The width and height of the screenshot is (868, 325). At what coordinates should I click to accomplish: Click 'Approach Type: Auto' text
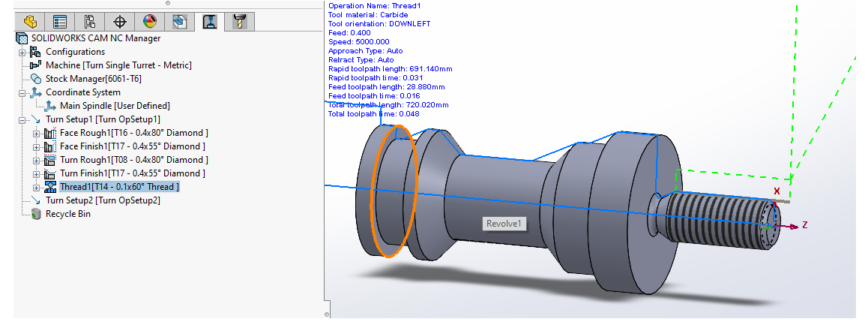pyautogui.click(x=365, y=50)
